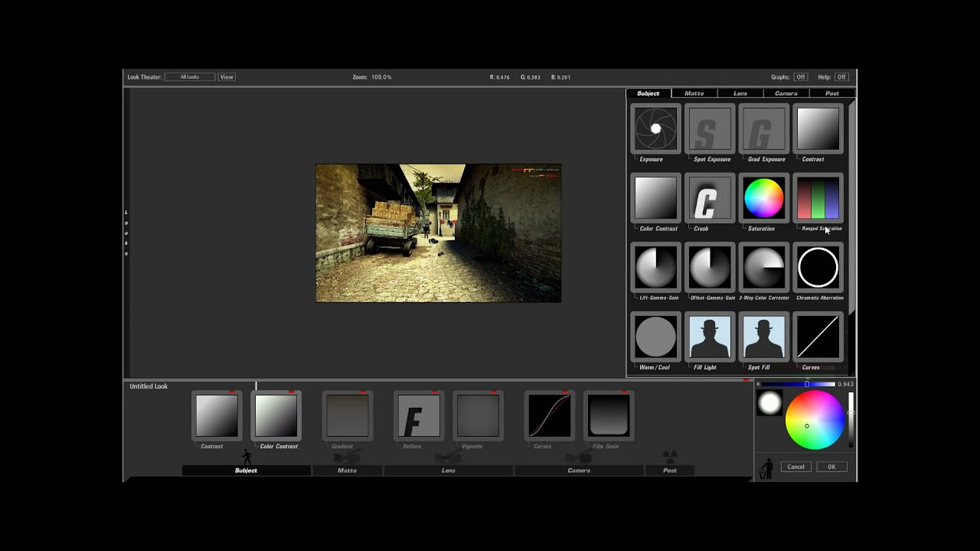Select the Camera section of the look chain
Image resolution: width=980 pixels, height=551 pixels.
click(x=579, y=471)
